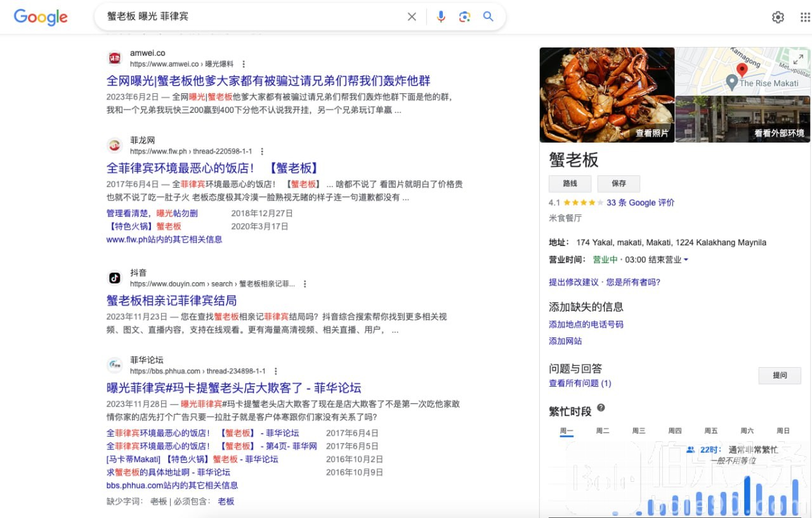812x518 pixels.
Task: Open sublink [马卡蒂Makati]【特色火锅】蟹老板
Action: click(192, 459)
